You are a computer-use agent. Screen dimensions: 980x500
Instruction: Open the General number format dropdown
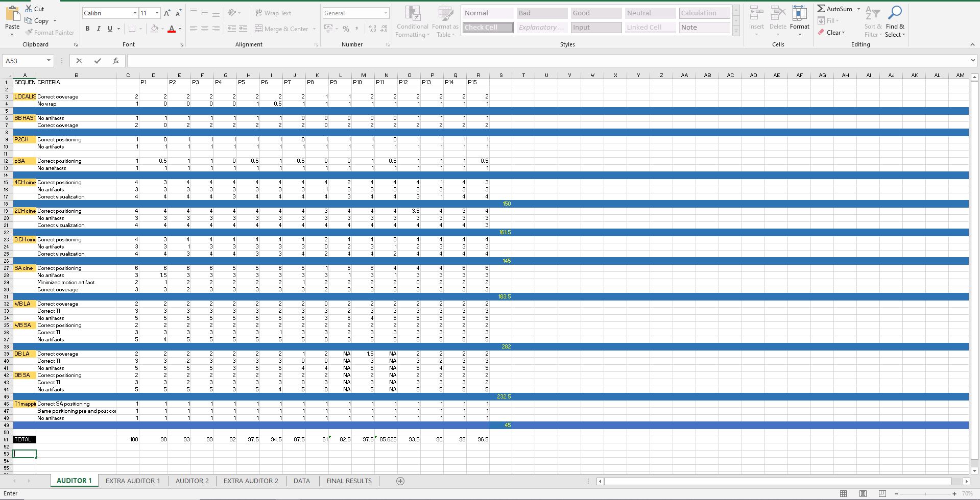(x=386, y=13)
